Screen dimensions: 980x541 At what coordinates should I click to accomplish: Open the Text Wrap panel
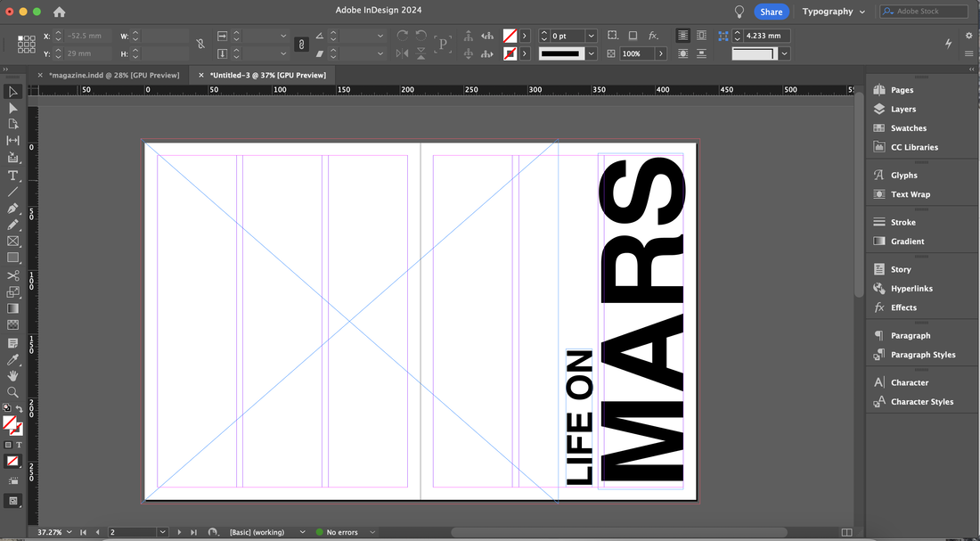[x=910, y=194]
